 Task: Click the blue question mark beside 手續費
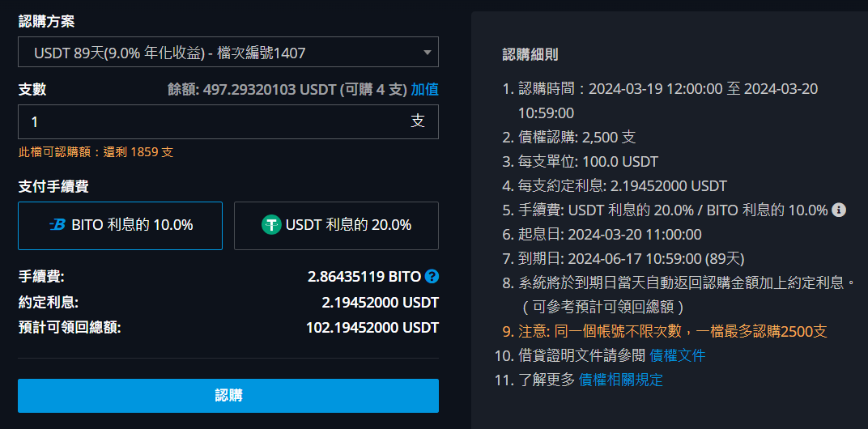point(432,276)
